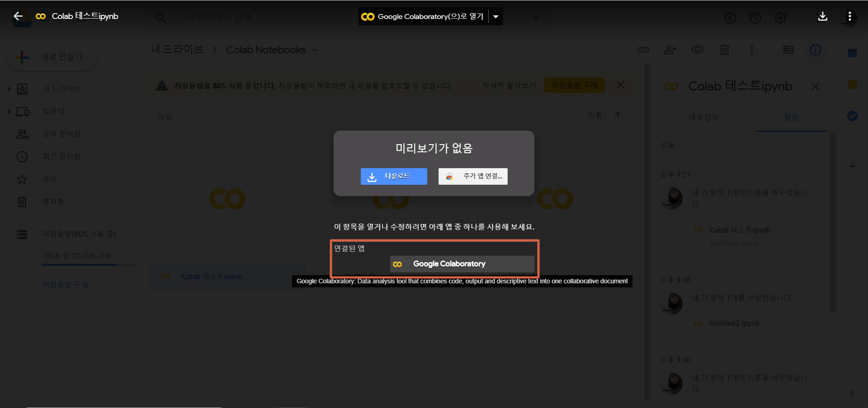Click the add-ons plus icon

852,166
